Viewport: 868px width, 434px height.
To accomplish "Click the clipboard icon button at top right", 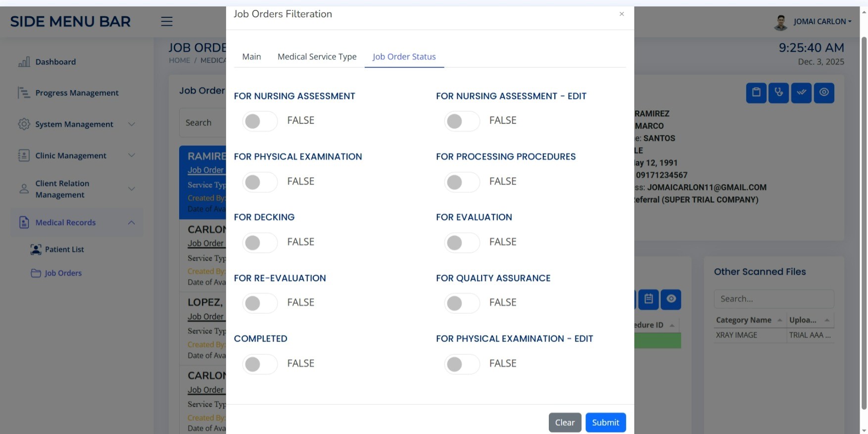I will 756,93.
